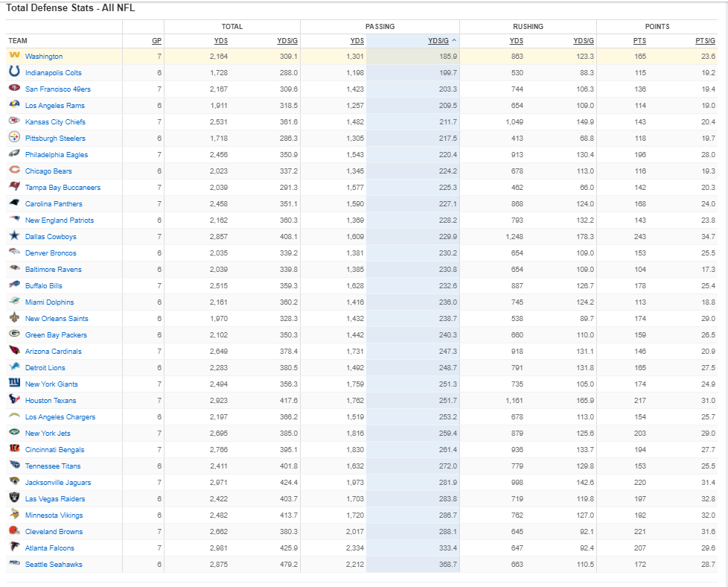Click the New York Giants logo
The height and width of the screenshot is (587, 728).
tap(14, 382)
